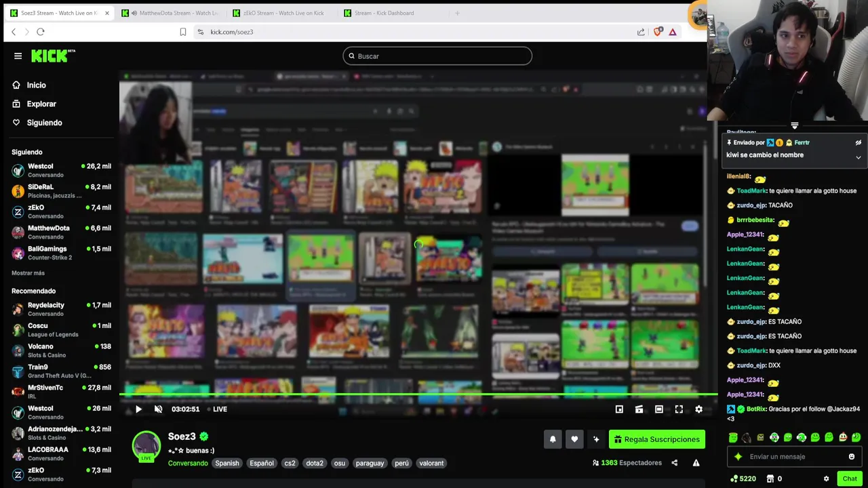Open chat emoji picker

coord(852,457)
